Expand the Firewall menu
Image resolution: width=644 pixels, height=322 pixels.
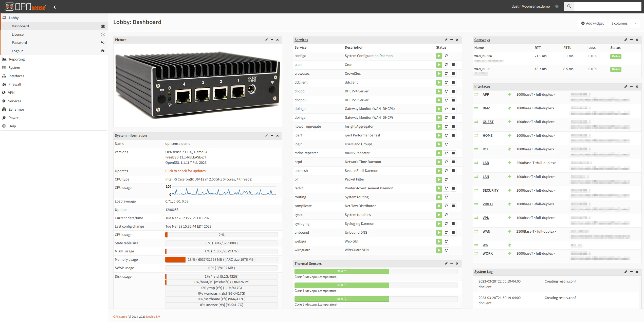[x=15, y=84]
